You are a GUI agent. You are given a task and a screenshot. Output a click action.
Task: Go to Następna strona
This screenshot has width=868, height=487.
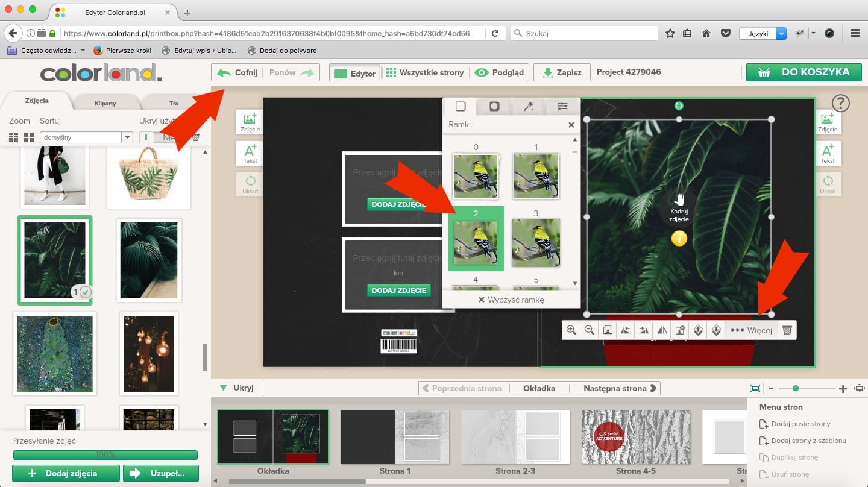[x=621, y=388]
